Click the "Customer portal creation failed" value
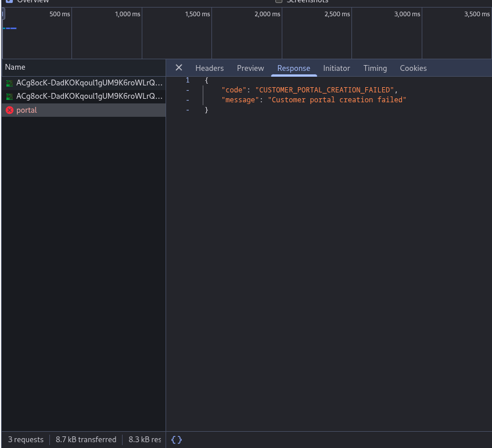The width and height of the screenshot is (492, 448). pyautogui.click(x=337, y=100)
